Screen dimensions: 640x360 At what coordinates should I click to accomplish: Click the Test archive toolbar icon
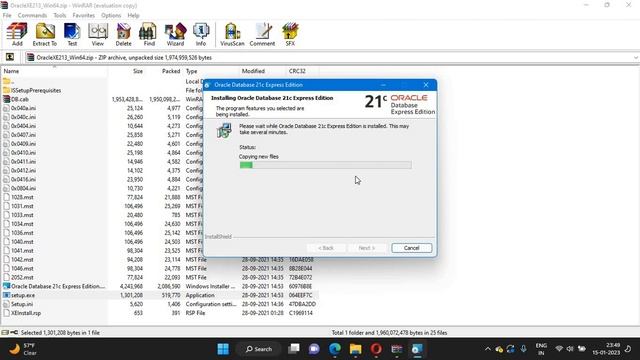(72, 34)
